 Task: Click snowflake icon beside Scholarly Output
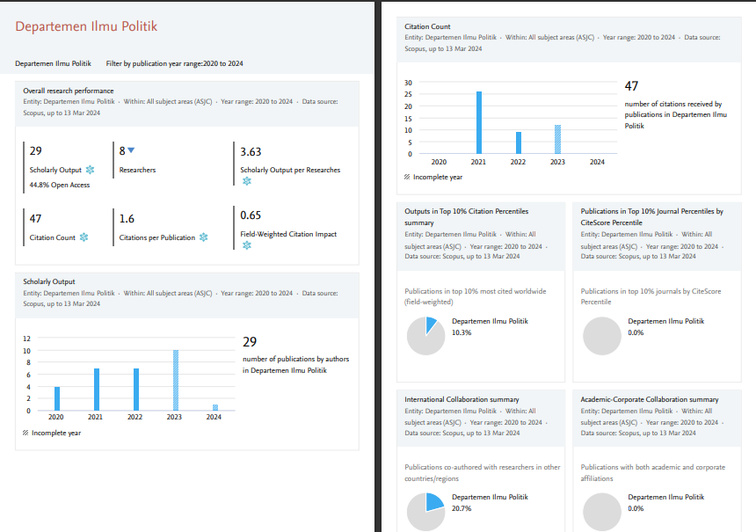tap(91, 170)
